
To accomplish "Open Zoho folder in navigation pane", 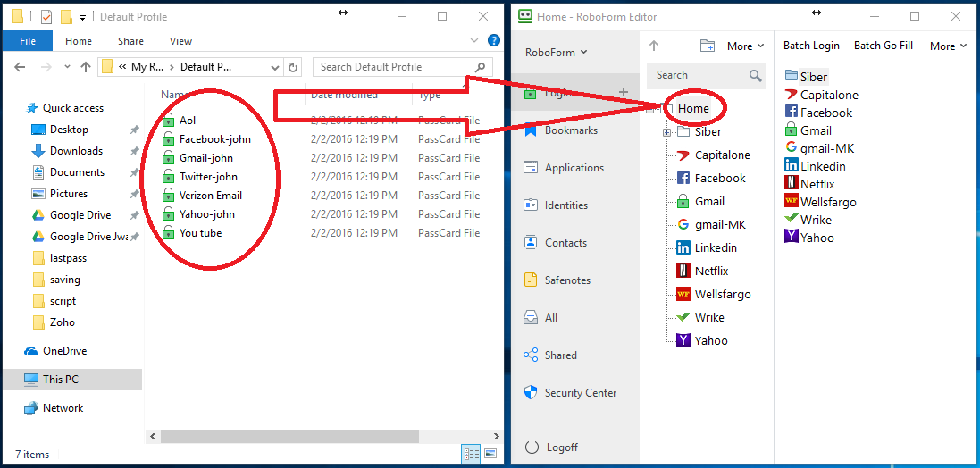I will [x=53, y=322].
